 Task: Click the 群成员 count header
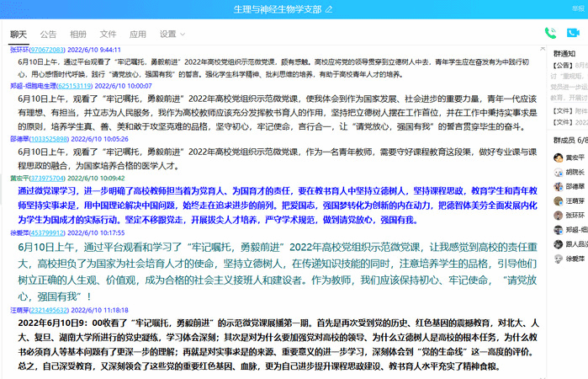coord(564,139)
